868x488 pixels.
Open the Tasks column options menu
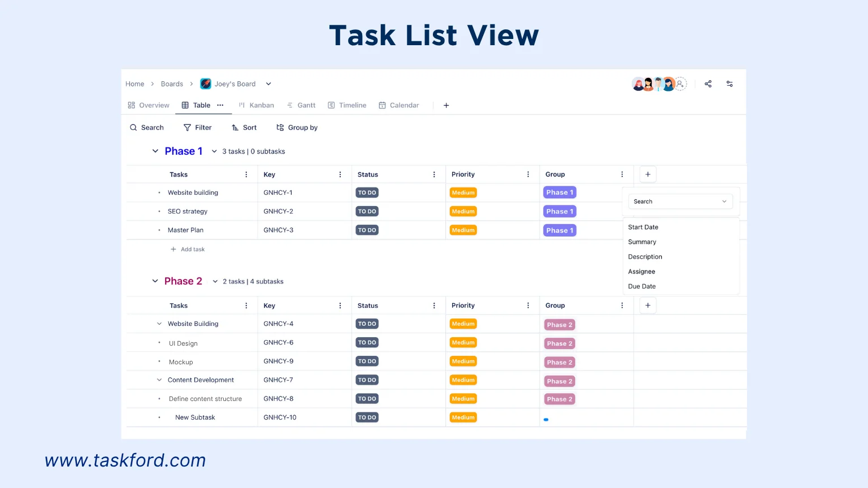(x=246, y=174)
